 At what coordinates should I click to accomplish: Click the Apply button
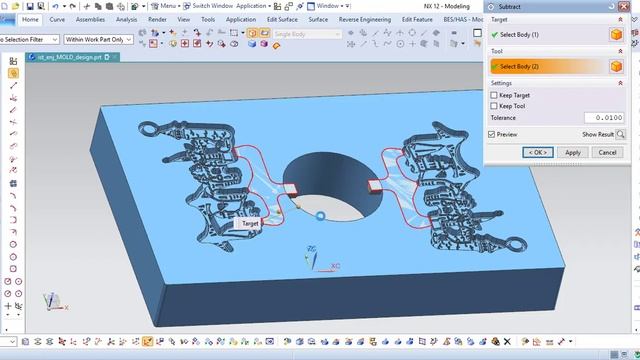tap(573, 152)
